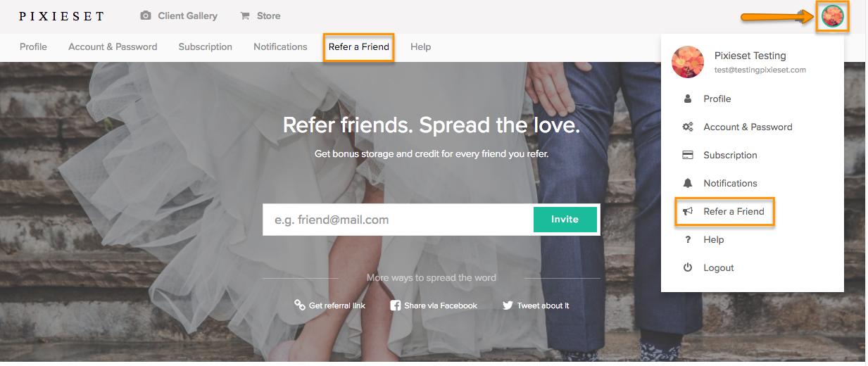Share via Facebook link
The image size is (868, 366).
pos(434,305)
